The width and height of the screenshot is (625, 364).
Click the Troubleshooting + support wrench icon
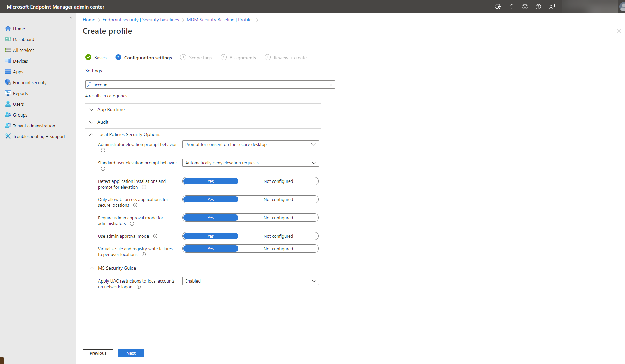pyautogui.click(x=8, y=136)
